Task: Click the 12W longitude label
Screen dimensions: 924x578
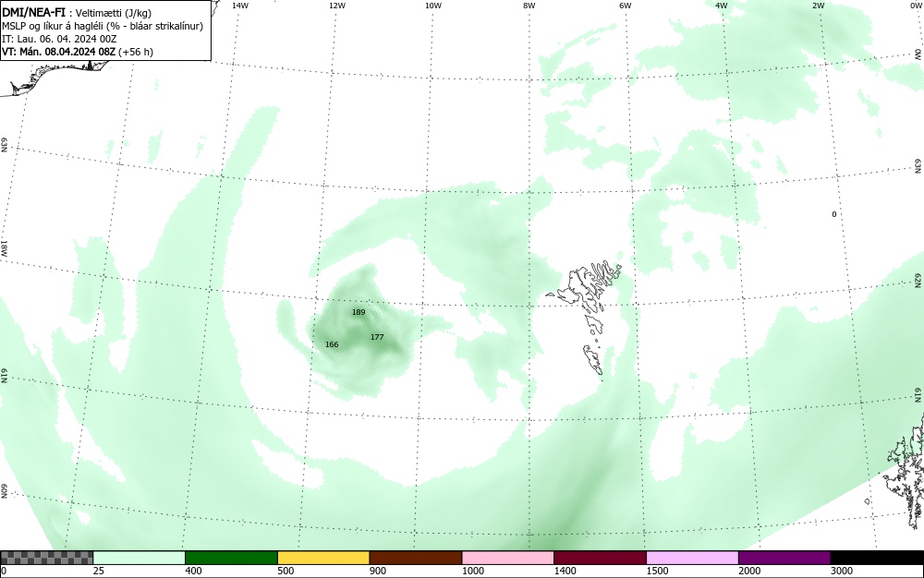Action: pyautogui.click(x=337, y=6)
